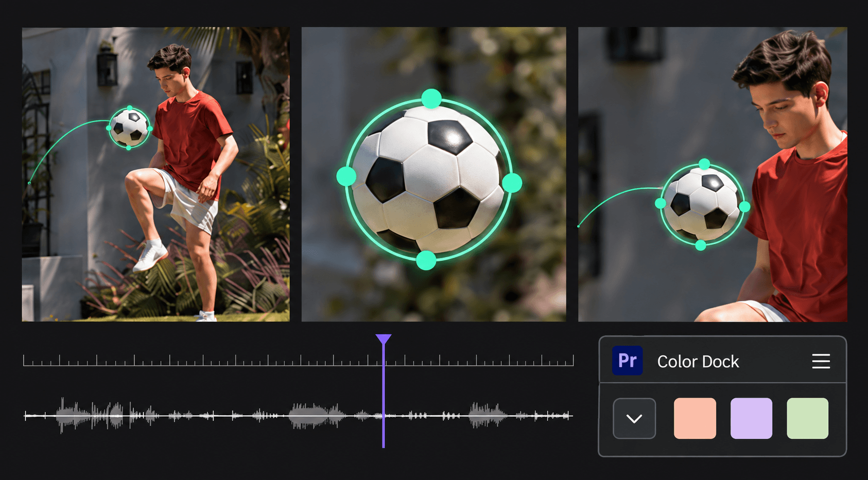The image size is (868, 480).
Task: Click the Premiere Pro Pr icon
Action: 627,361
